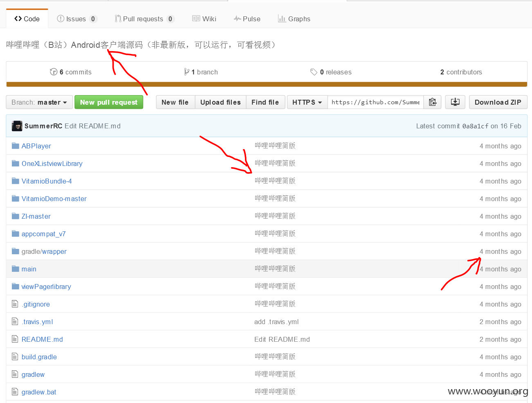The height and width of the screenshot is (403, 532).
Task: Open commit hash 0a8a1cf
Action: point(476,126)
